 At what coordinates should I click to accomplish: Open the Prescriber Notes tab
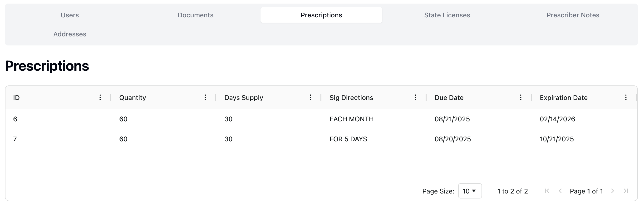(573, 15)
